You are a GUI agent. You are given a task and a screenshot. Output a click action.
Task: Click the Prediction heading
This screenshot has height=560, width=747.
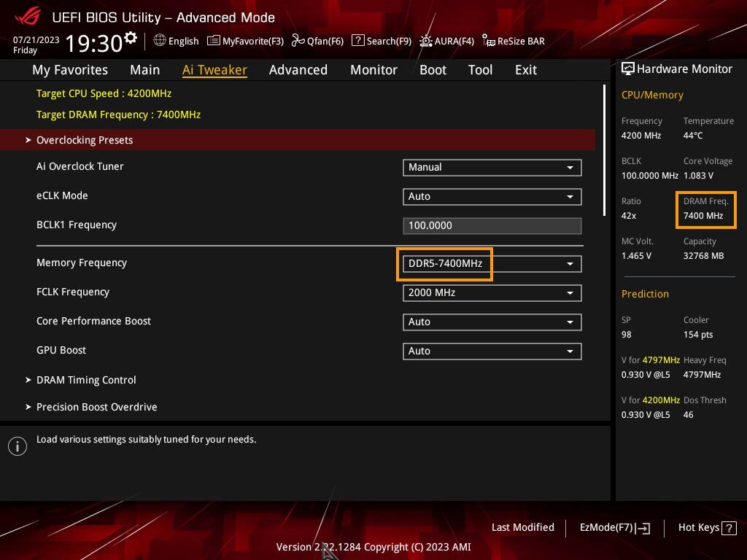click(x=645, y=294)
